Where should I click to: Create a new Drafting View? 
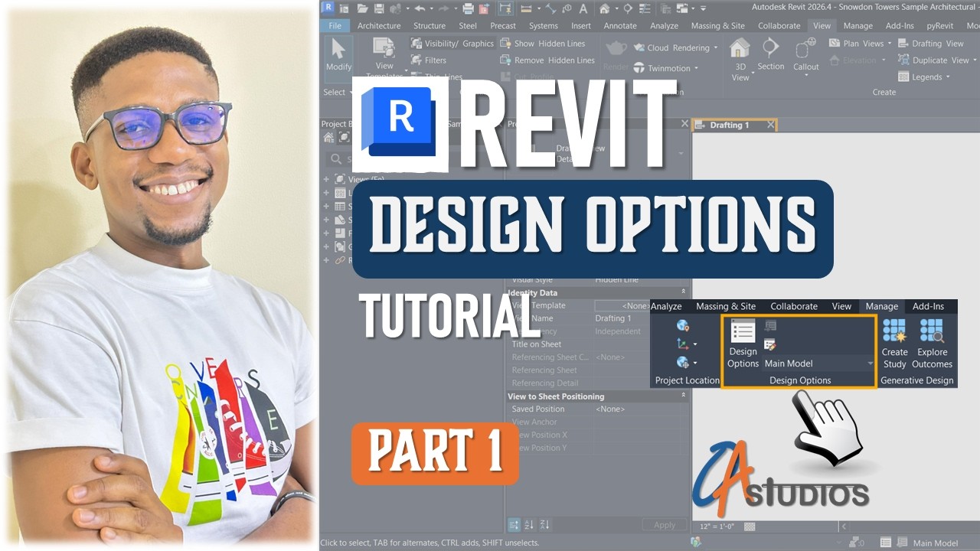(x=931, y=44)
